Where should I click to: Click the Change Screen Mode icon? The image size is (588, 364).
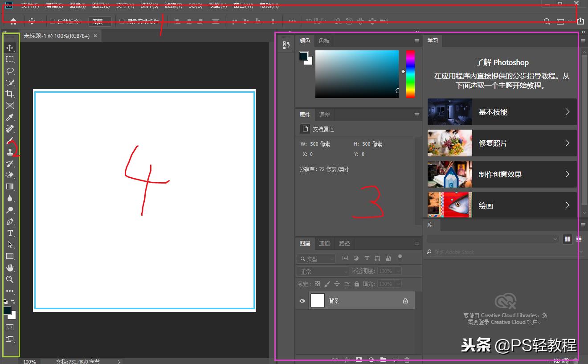pyautogui.click(x=10, y=339)
